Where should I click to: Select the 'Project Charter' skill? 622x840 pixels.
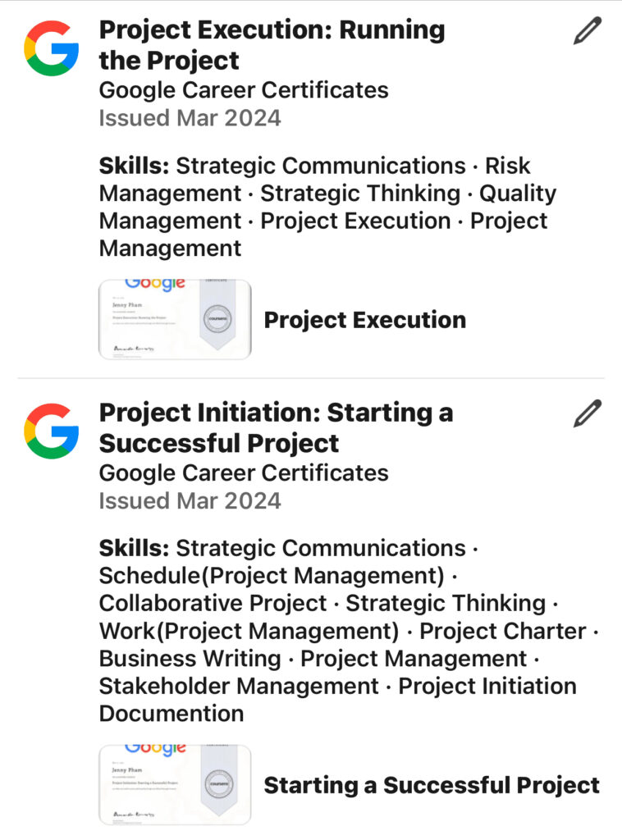pyautogui.click(x=502, y=631)
